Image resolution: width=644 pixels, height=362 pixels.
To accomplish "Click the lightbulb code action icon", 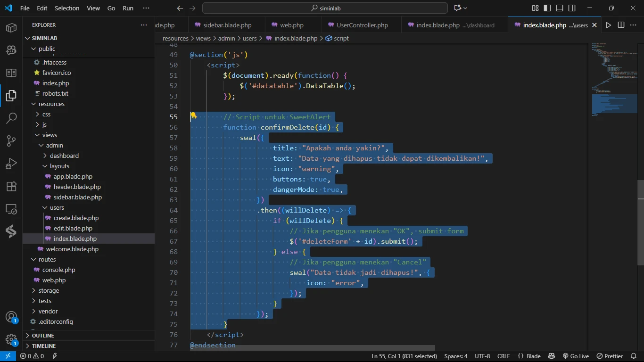I will (x=193, y=116).
